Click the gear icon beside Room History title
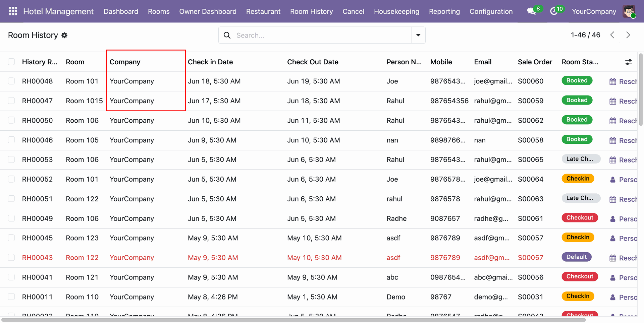The height and width of the screenshot is (323, 644). coord(64,35)
